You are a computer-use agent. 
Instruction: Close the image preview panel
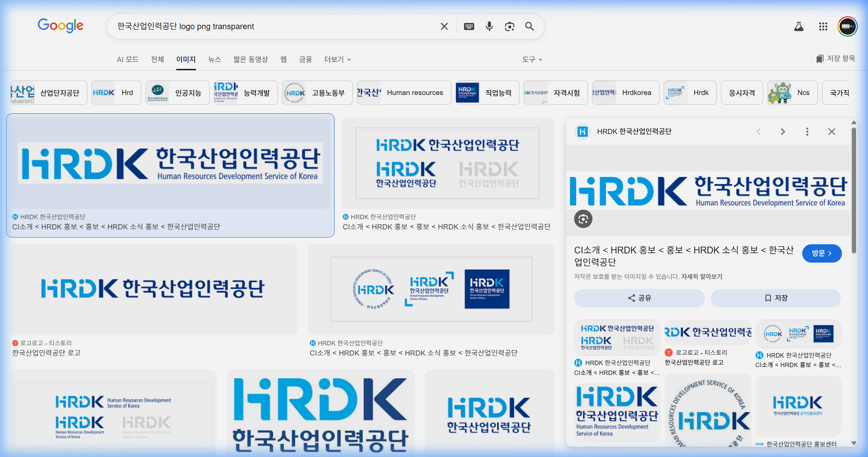click(x=832, y=132)
